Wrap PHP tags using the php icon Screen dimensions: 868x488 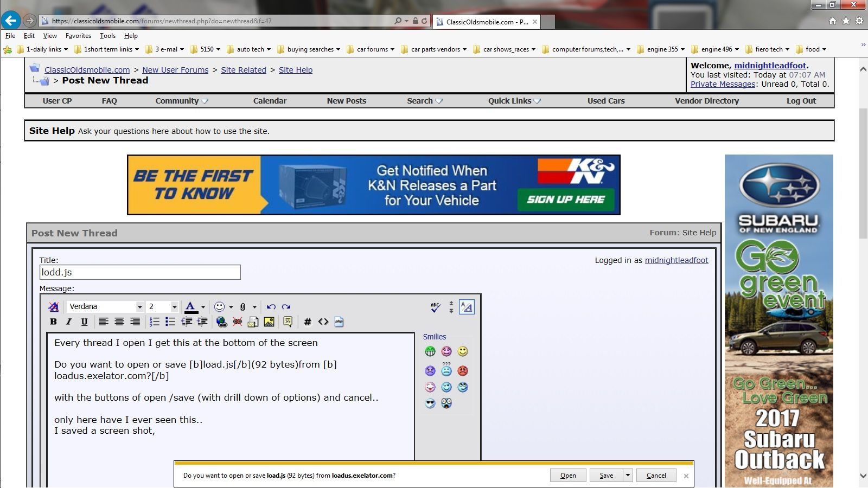pyautogui.click(x=339, y=322)
